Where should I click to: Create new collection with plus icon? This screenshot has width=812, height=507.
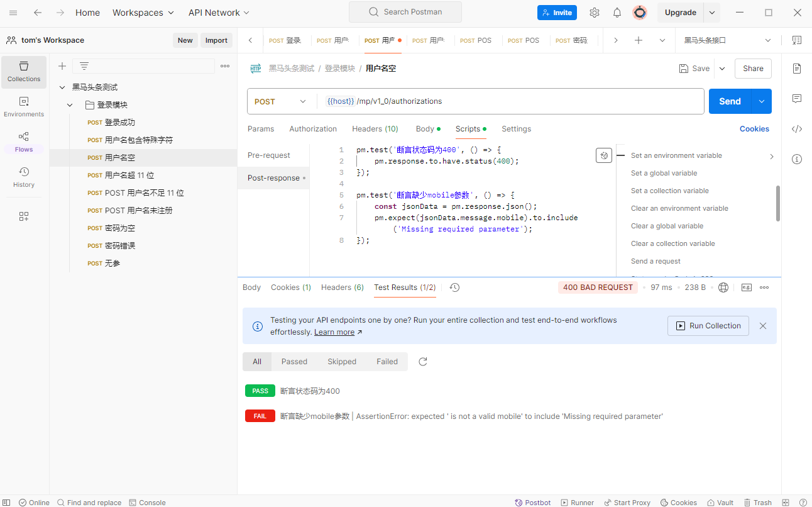point(62,66)
